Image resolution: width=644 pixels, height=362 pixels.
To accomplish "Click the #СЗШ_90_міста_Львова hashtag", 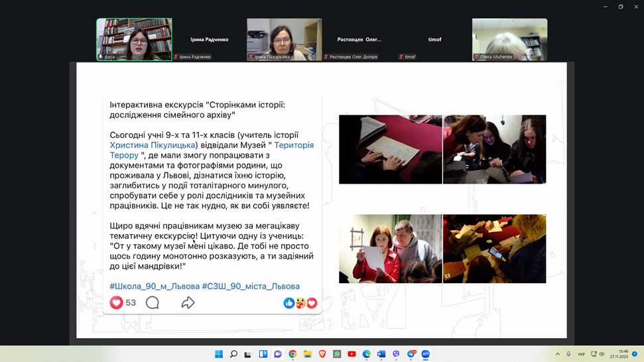I will click(251, 286).
